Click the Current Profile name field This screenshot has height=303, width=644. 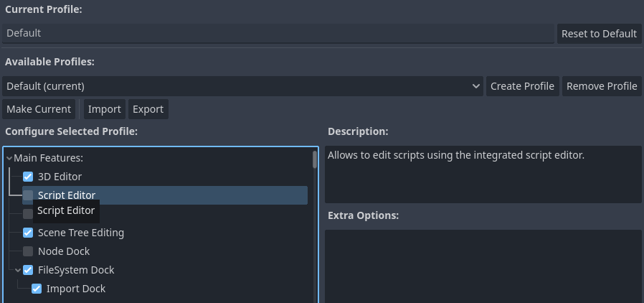(x=278, y=34)
